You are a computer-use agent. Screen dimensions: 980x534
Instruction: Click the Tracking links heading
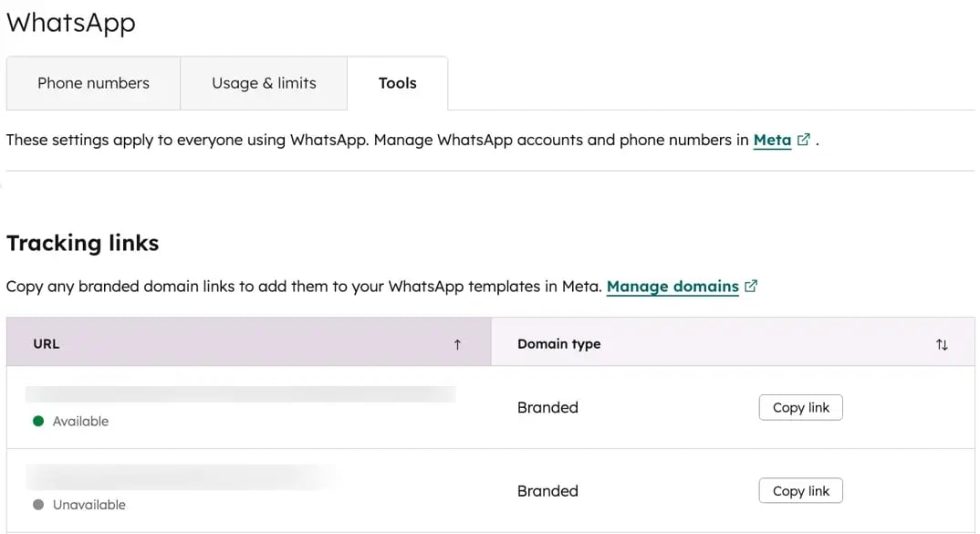(x=82, y=243)
